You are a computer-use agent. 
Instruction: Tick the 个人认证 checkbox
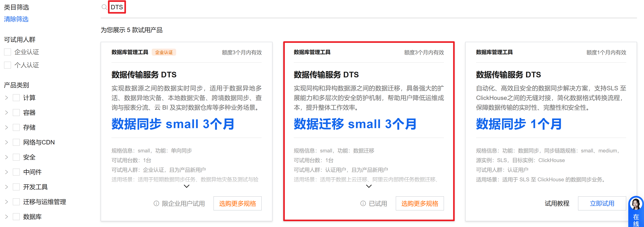tap(8, 65)
